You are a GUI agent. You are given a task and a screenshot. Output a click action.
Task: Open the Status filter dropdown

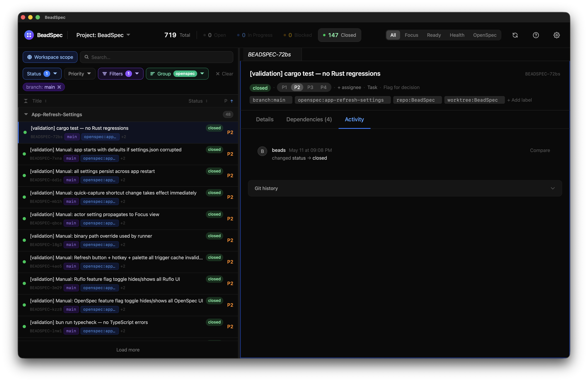pyautogui.click(x=42, y=74)
